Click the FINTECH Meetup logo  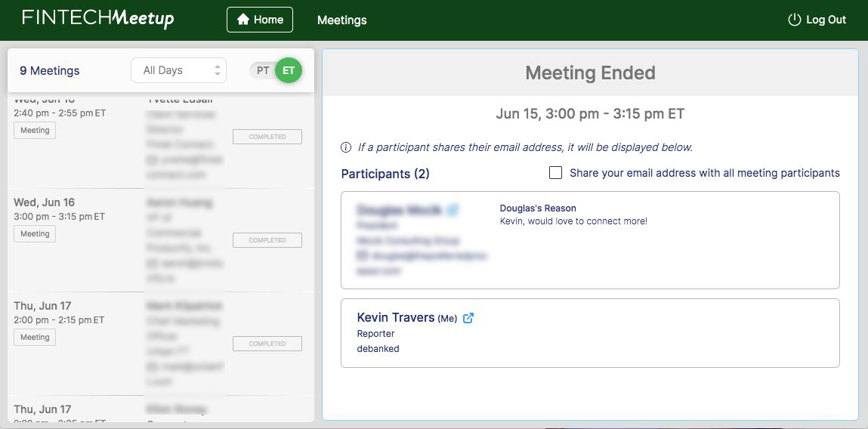pos(98,19)
